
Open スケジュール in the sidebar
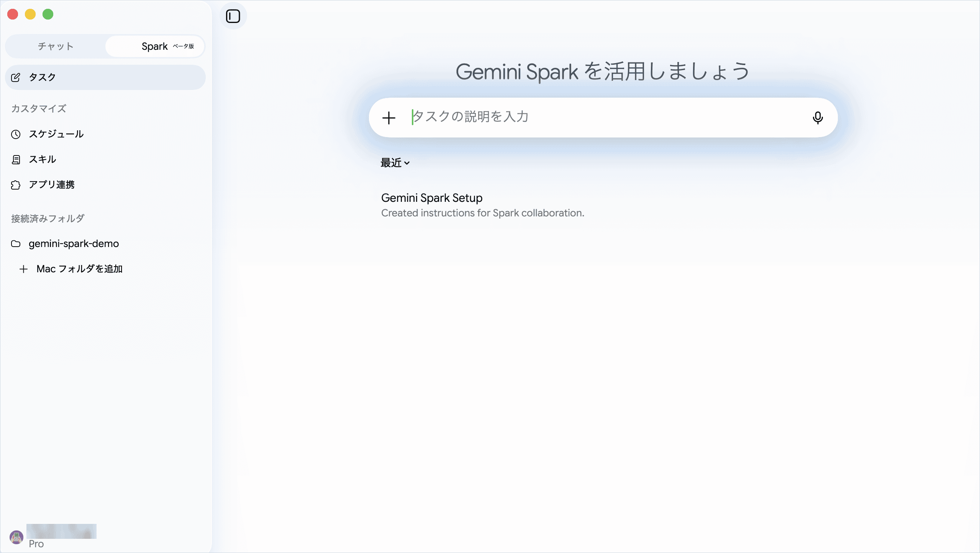[x=105, y=134]
